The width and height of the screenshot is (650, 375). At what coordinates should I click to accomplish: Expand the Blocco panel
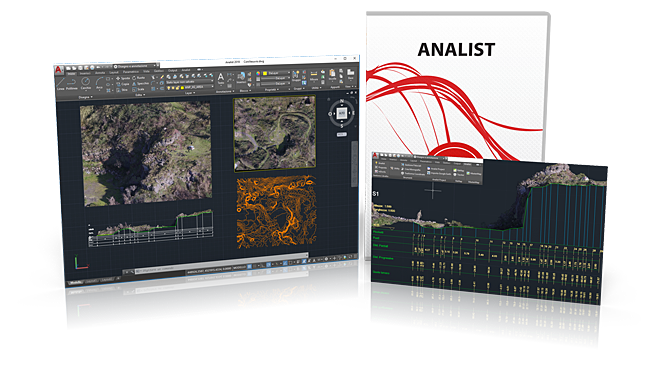(245, 91)
